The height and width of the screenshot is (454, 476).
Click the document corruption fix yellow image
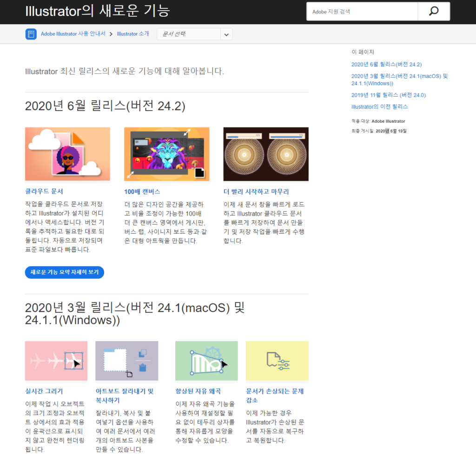point(277,361)
